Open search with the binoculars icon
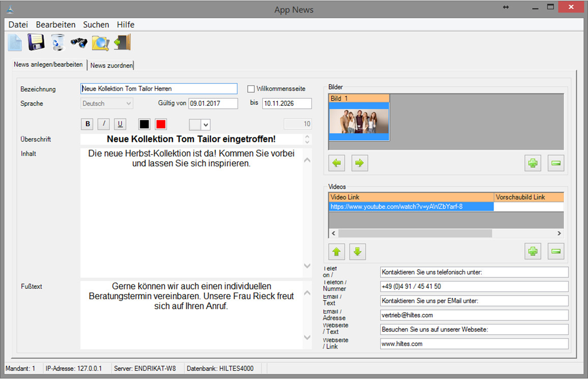 (x=79, y=42)
